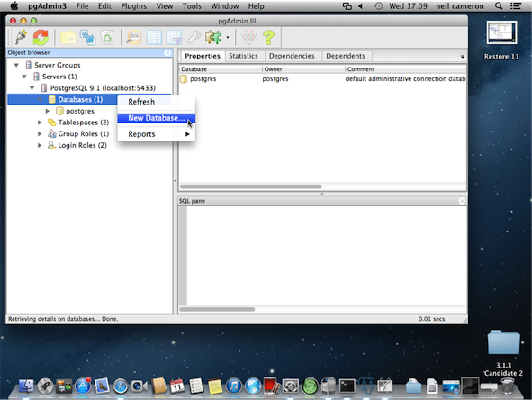Select Login Roles (2) in the tree
Image resolution: width=532 pixels, height=400 pixels.
pos(82,145)
